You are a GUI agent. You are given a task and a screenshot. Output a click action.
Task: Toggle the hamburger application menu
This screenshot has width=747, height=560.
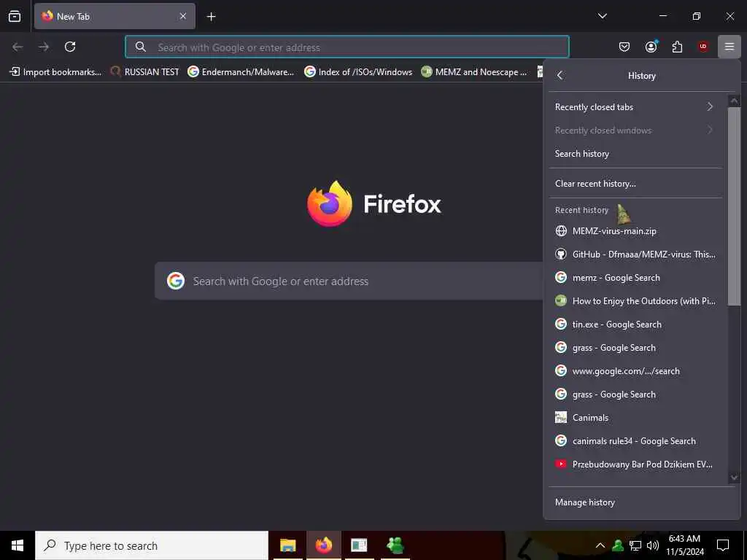729,47
